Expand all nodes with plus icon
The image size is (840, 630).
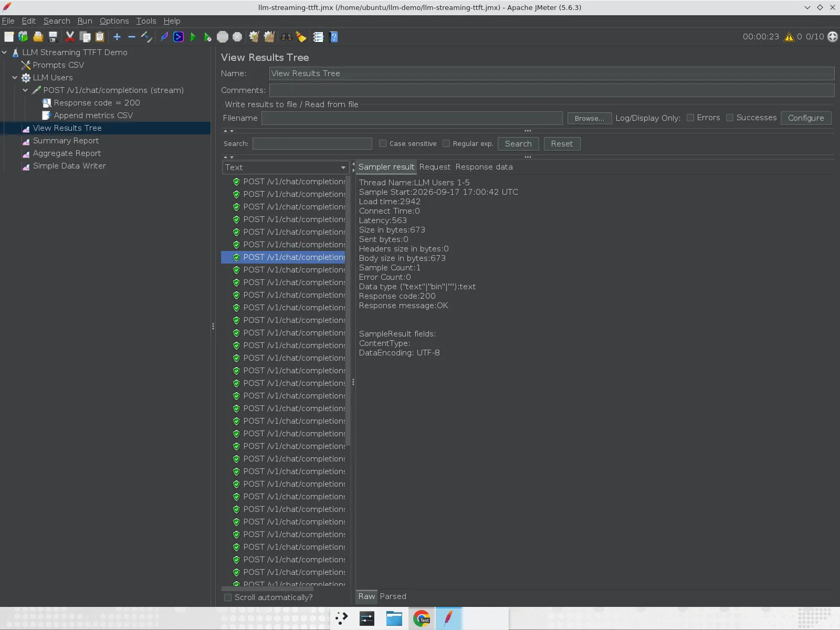point(117,37)
